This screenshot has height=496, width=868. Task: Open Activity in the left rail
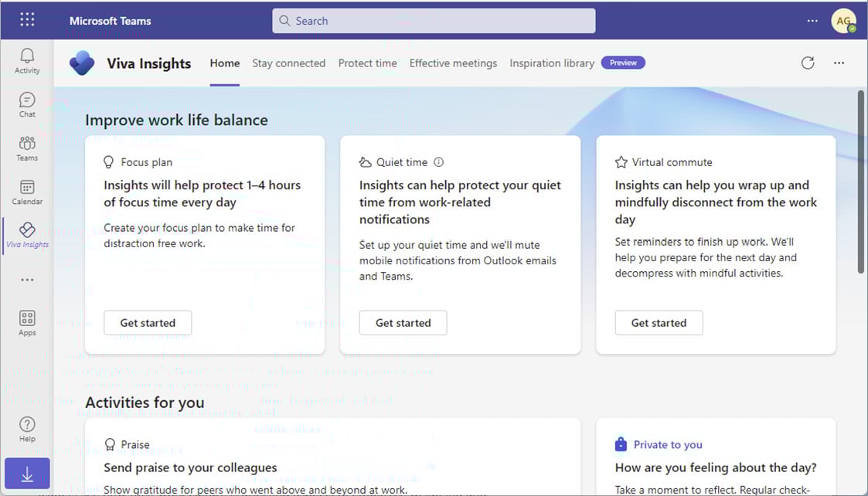coord(27,61)
